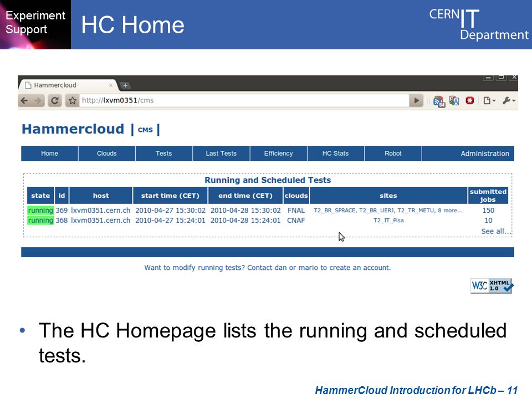Open the wrench tools menu
This screenshot has height=399, width=532.
click(x=509, y=100)
